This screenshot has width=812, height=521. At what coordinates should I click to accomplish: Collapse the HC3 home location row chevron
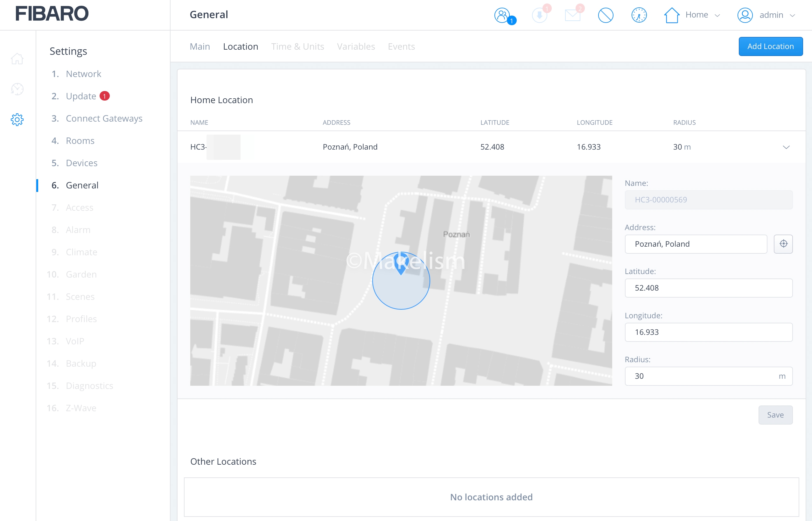(x=786, y=147)
